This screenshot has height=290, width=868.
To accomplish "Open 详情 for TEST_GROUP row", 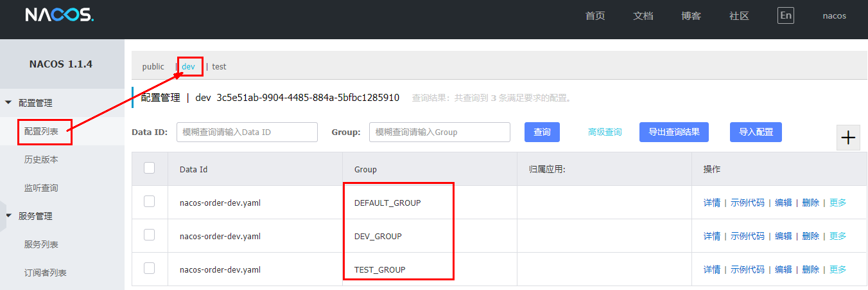I will tap(712, 269).
